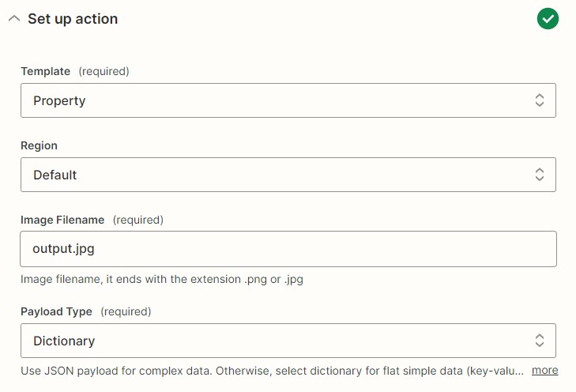This screenshot has height=392, width=576.
Task: Click the up-down arrows in Region field
Action: pyautogui.click(x=540, y=175)
